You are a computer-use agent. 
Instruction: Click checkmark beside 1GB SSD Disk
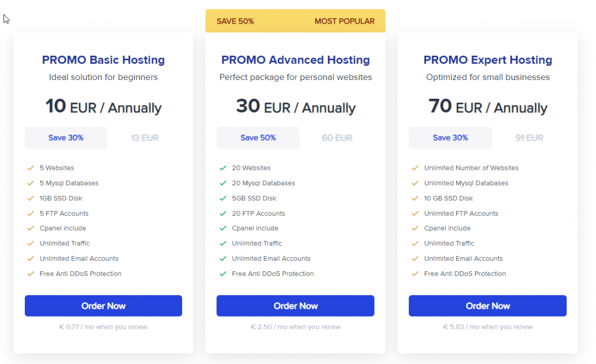[30, 198]
